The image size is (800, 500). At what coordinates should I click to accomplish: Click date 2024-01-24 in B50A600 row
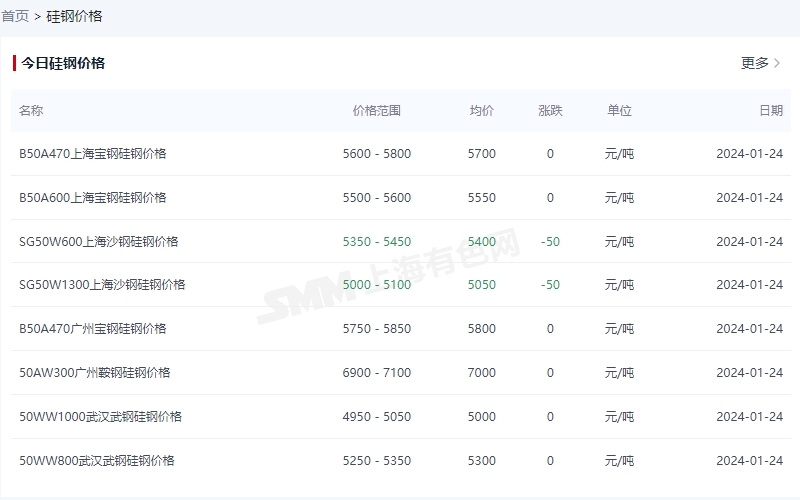click(749, 197)
